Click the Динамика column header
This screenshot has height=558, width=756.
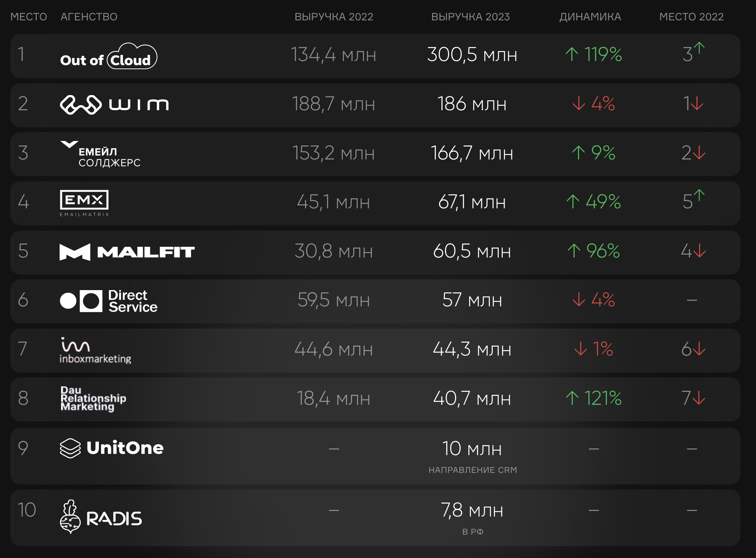coord(590,17)
